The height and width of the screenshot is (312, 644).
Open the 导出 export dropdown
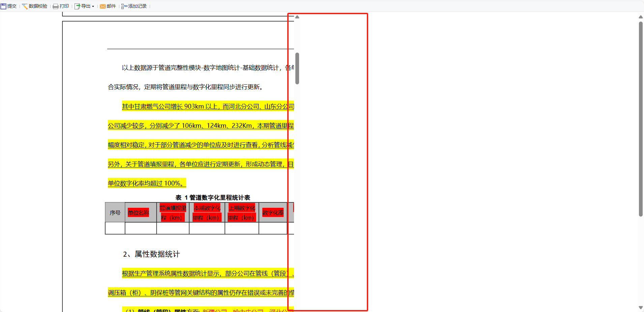[x=84, y=6]
